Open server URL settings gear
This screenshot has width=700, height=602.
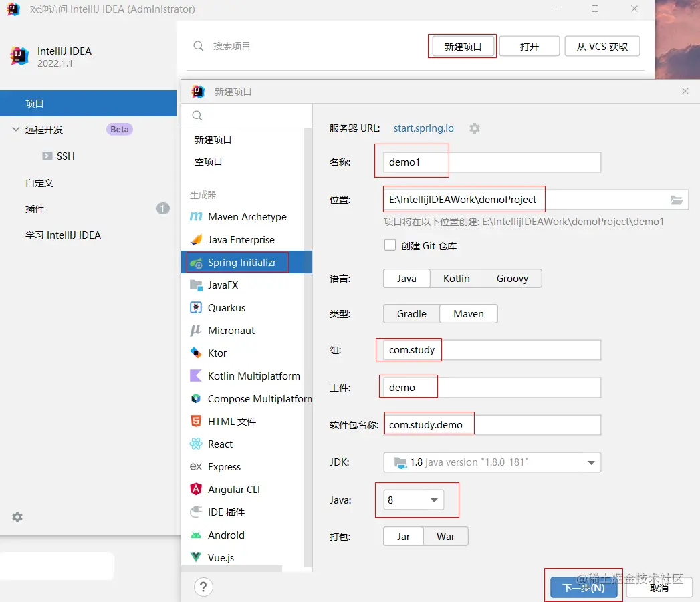[474, 128]
